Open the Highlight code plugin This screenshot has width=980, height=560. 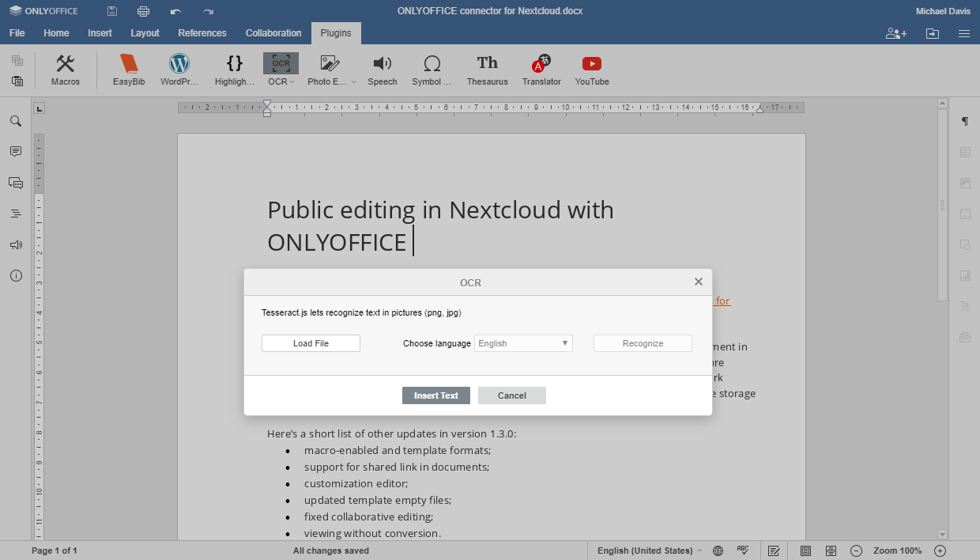(x=235, y=70)
